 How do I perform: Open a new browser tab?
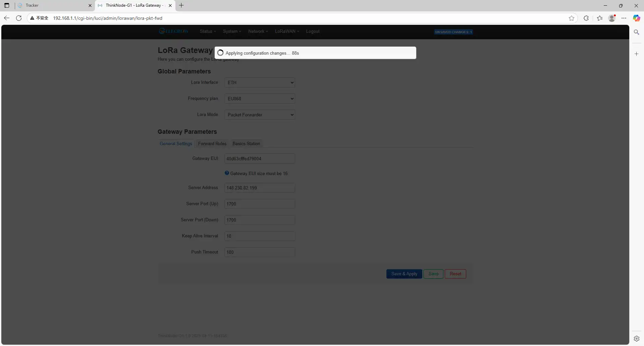pos(181,5)
